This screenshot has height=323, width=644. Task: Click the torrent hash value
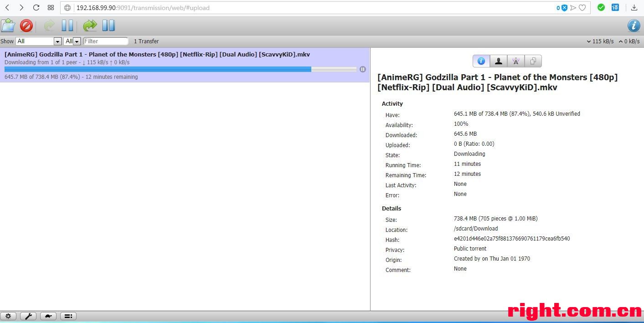[512, 239]
